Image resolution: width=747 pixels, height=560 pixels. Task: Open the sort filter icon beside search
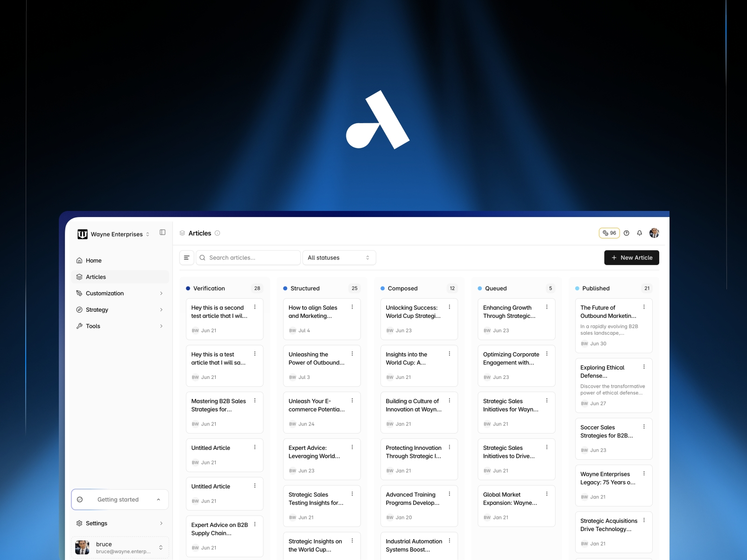[x=187, y=257]
